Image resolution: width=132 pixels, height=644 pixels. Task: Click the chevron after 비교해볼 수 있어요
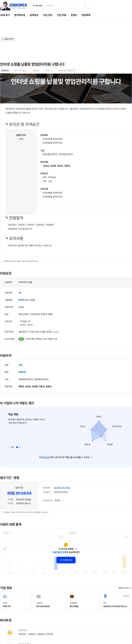click(92, 457)
